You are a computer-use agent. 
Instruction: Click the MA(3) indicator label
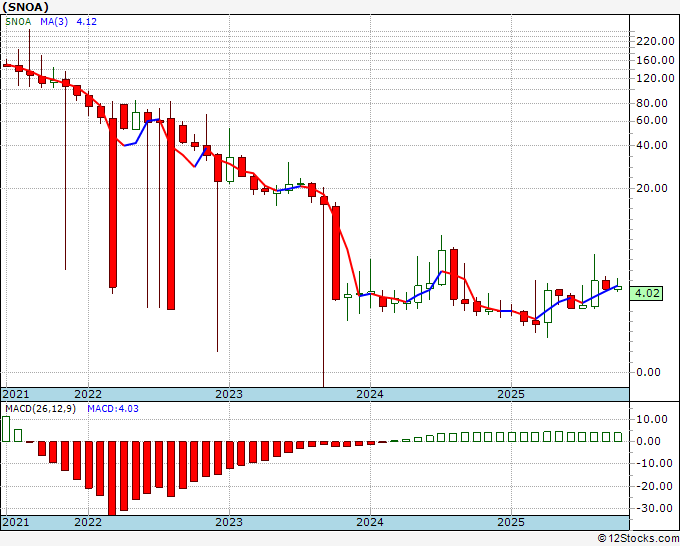[x=54, y=22]
